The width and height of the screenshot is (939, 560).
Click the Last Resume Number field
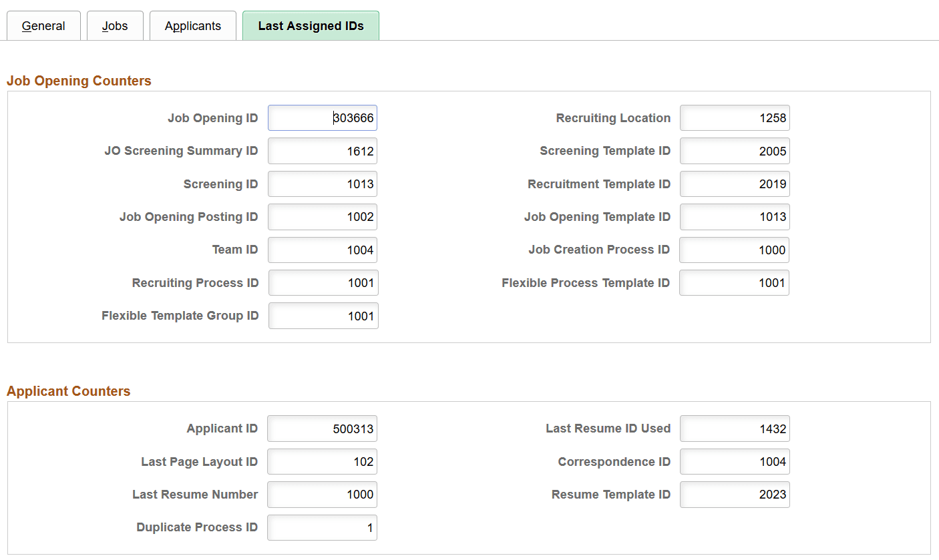tap(322, 495)
